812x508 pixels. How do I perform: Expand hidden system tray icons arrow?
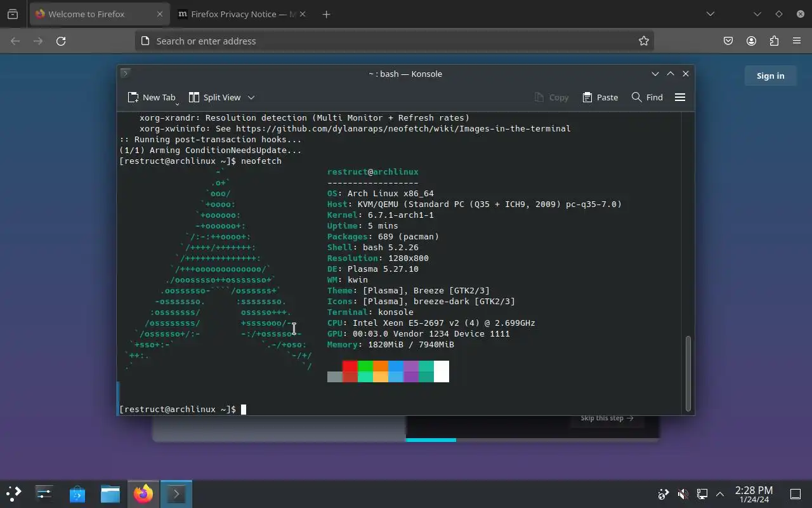pos(720,494)
